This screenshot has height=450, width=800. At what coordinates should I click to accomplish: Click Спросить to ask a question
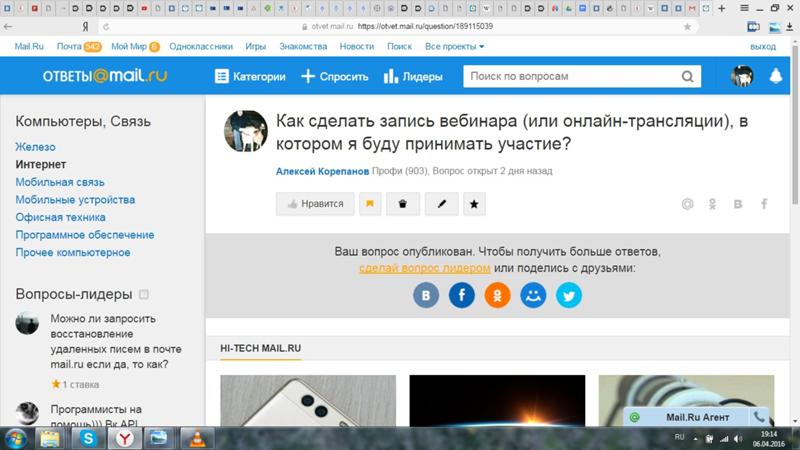click(x=335, y=77)
